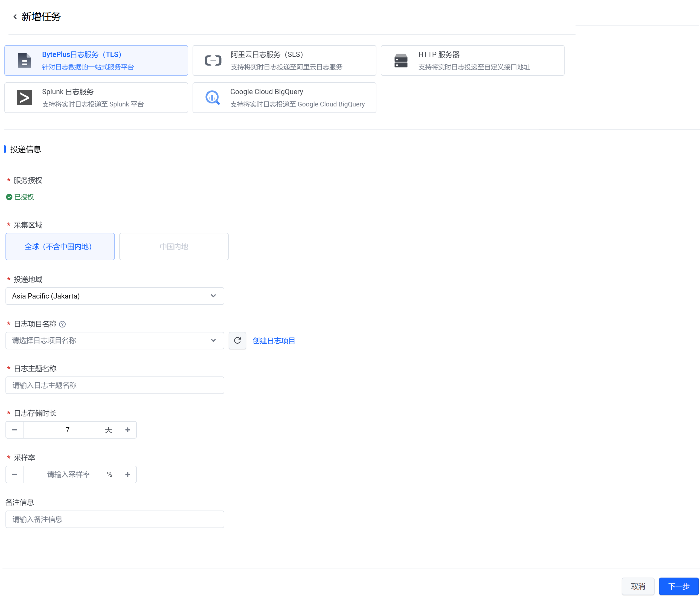Click the Google Cloud BigQuery icon
This screenshot has height=597, width=700.
tap(213, 98)
